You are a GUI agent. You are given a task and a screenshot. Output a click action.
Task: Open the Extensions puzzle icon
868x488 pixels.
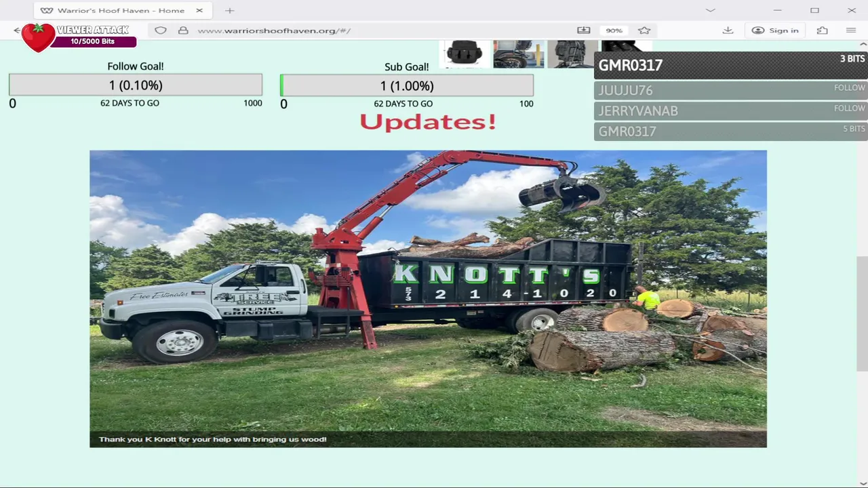(823, 30)
